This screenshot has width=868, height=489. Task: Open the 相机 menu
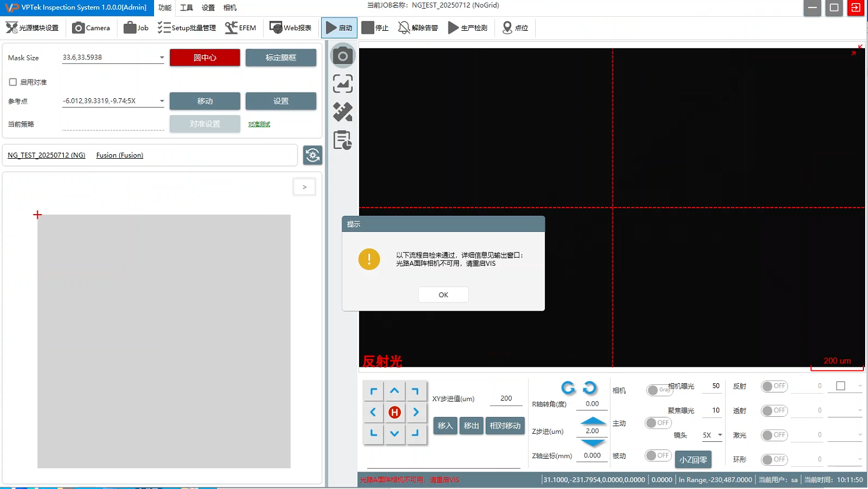pyautogui.click(x=230, y=8)
